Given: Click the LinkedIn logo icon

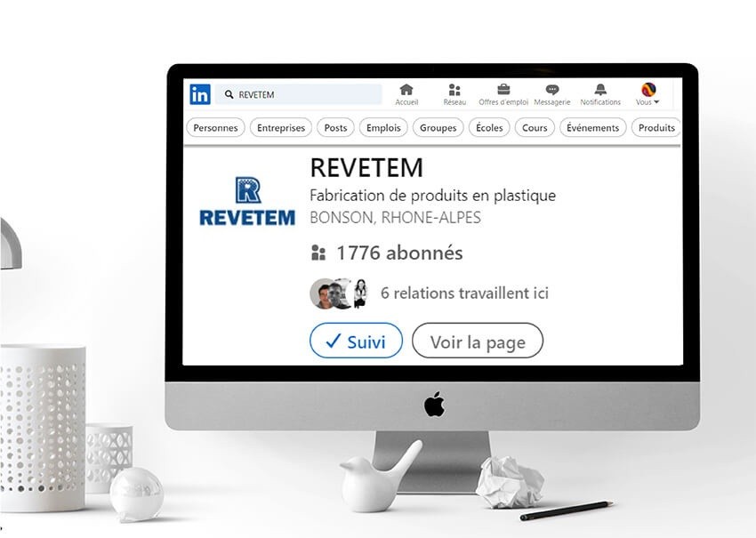Looking at the screenshot, I should (x=200, y=94).
